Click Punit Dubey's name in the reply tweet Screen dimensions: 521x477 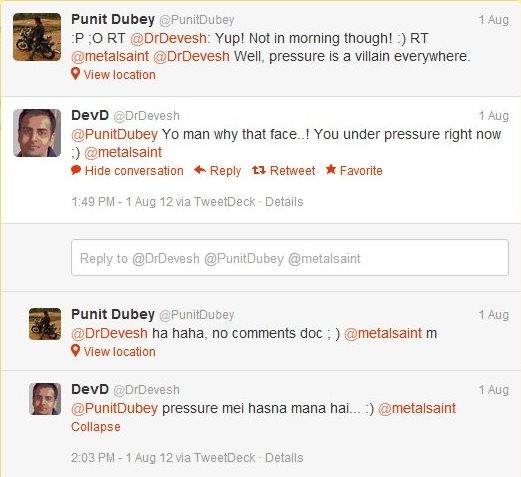click(113, 314)
